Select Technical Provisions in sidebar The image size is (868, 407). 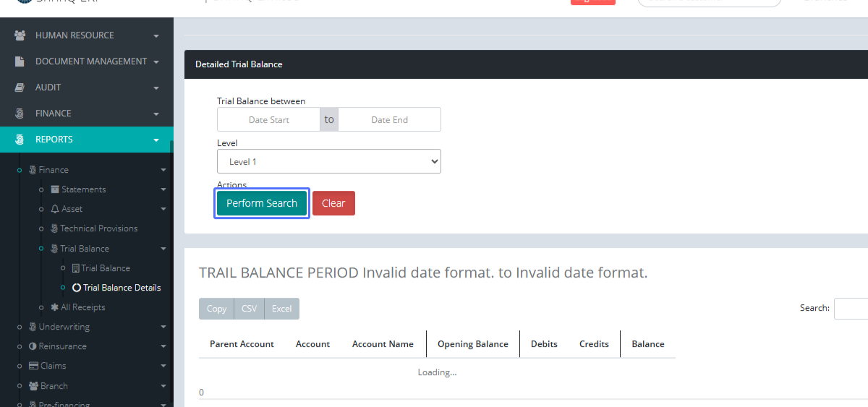(x=98, y=228)
